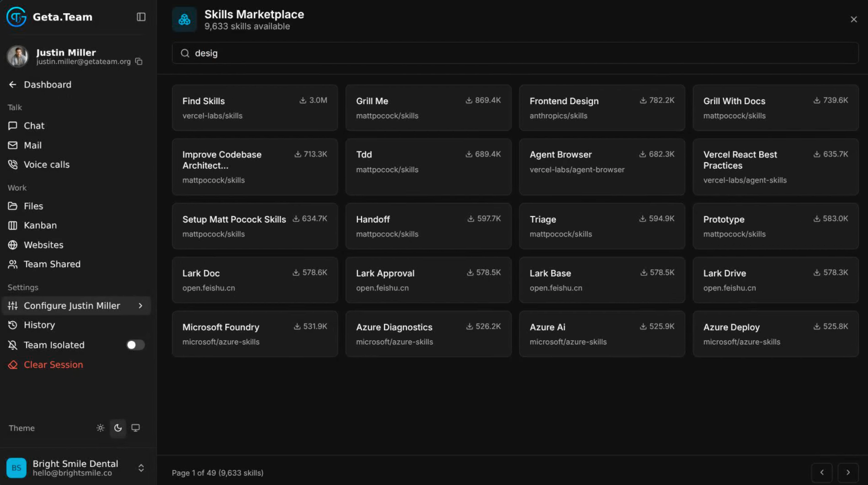Open the Handoff skill
868x485 pixels.
tap(428, 226)
